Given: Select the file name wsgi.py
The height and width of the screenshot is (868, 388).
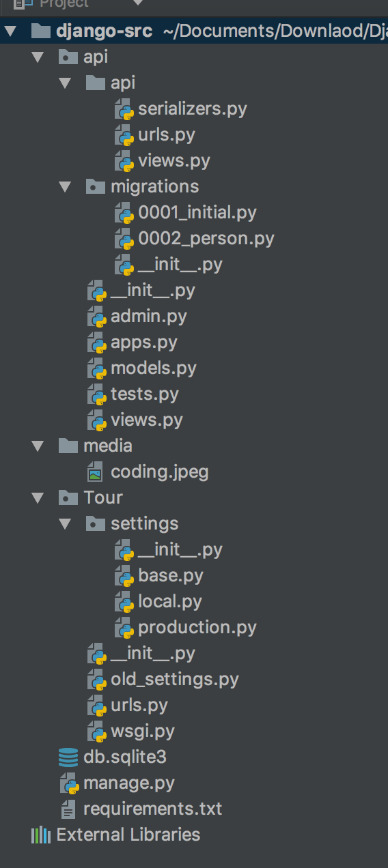Looking at the screenshot, I should click(143, 732).
